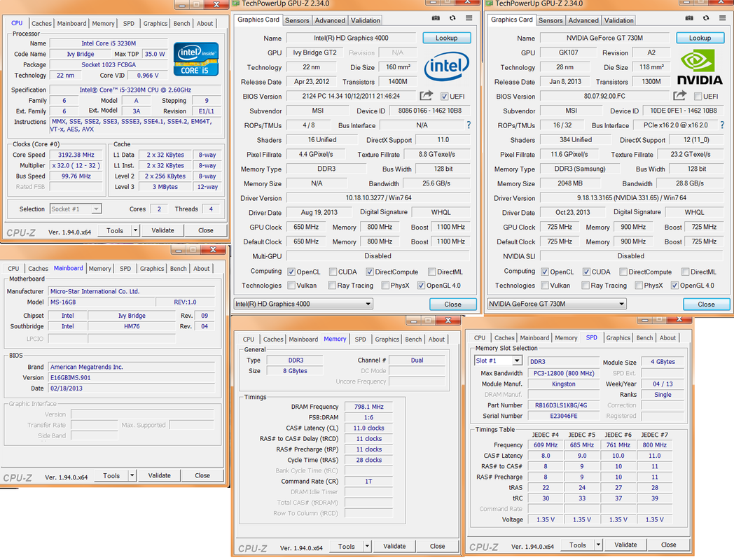Image resolution: width=734 pixels, height=560 pixels.
Task: Toggle UEFI checkbox in NVIDIA GPU-Z window
Action: point(698,97)
